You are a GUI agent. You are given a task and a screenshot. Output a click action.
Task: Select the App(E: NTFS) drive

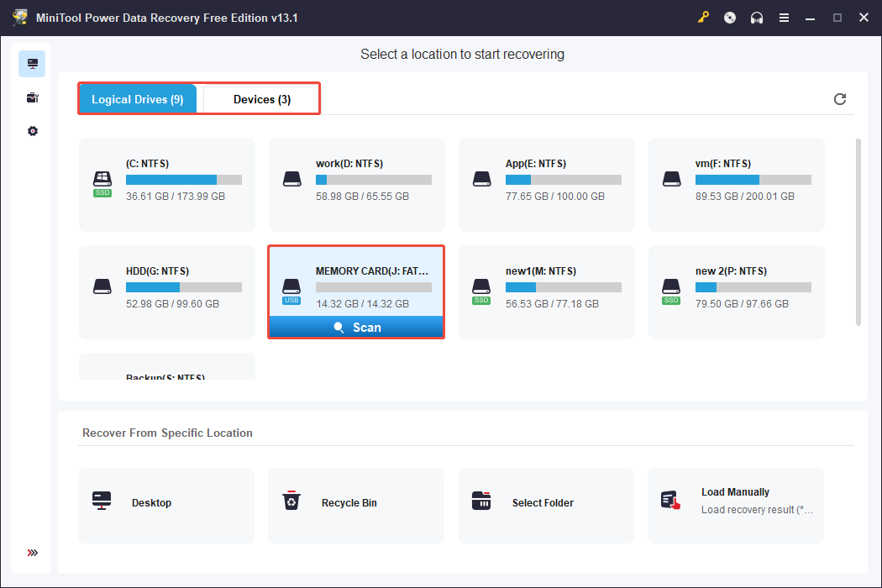coord(547,185)
